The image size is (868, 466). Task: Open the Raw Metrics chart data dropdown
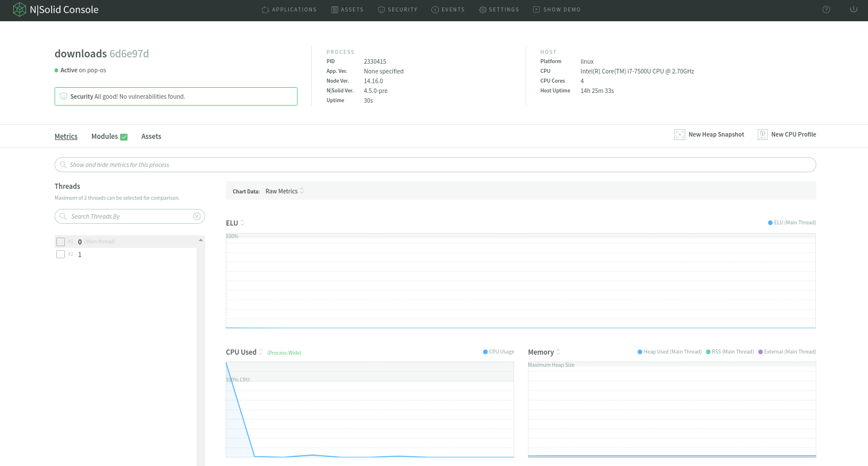(x=284, y=191)
